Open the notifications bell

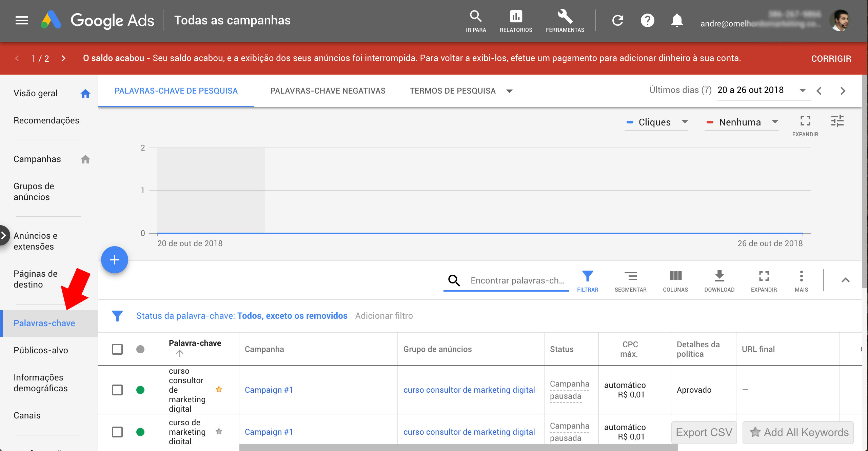(677, 20)
